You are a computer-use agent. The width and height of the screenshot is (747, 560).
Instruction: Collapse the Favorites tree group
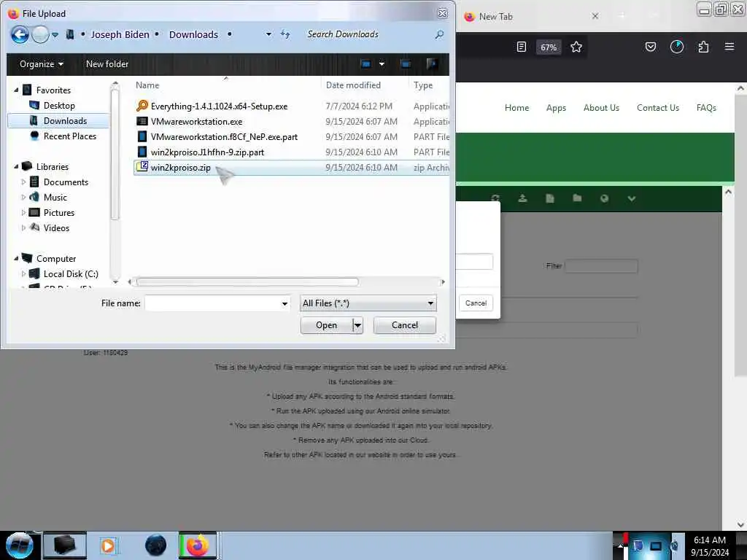(16, 90)
